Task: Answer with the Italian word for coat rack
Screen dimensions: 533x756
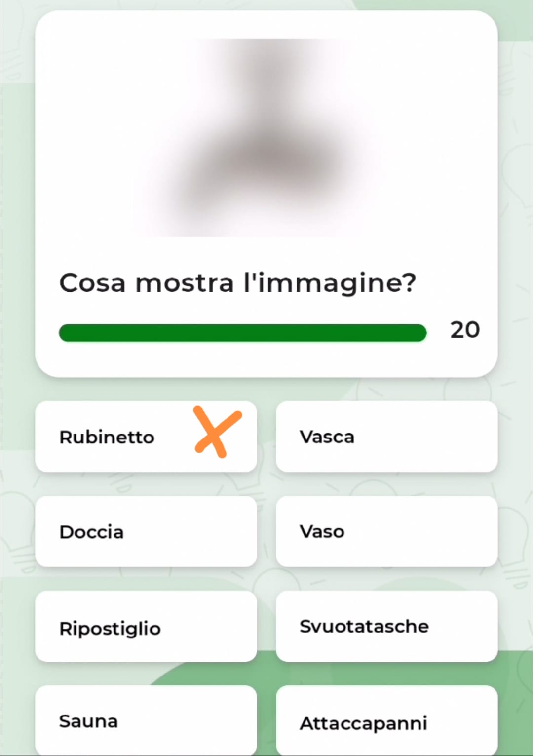Action: tap(386, 720)
